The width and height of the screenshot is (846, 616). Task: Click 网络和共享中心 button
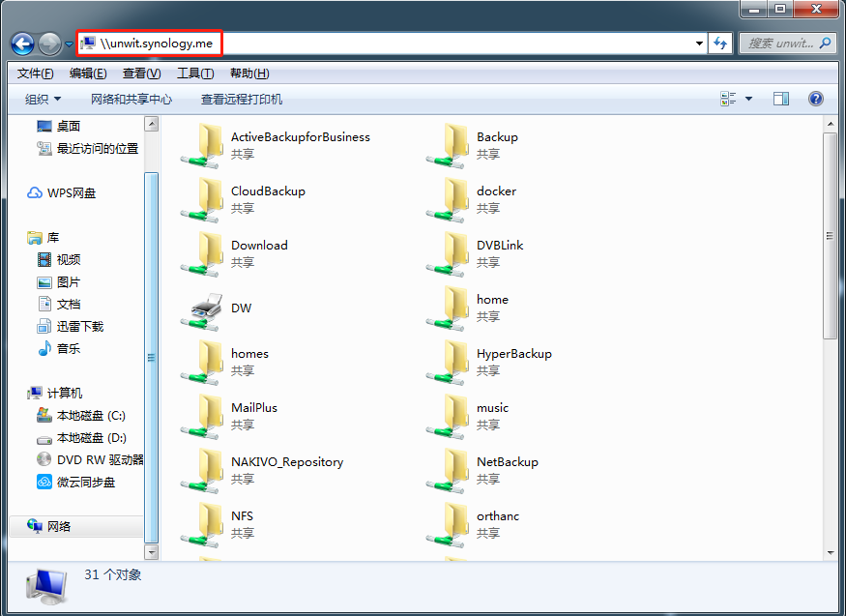[x=131, y=99]
